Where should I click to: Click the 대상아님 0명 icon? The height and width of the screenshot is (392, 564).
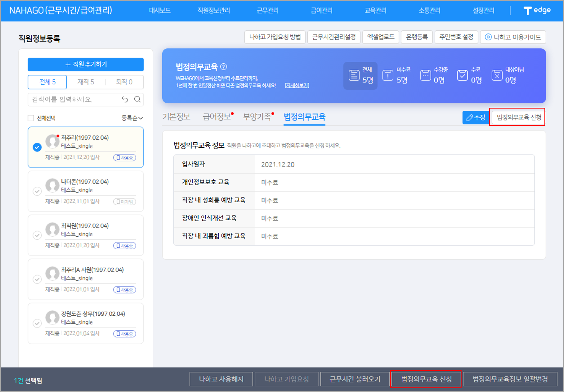coord(497,75)
